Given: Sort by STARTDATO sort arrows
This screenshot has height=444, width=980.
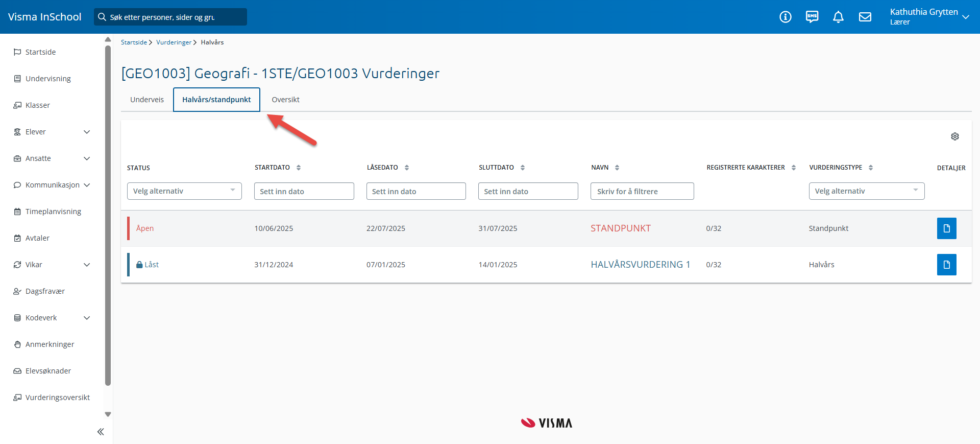Looking at the screenshot, I should tap(299, 168).
